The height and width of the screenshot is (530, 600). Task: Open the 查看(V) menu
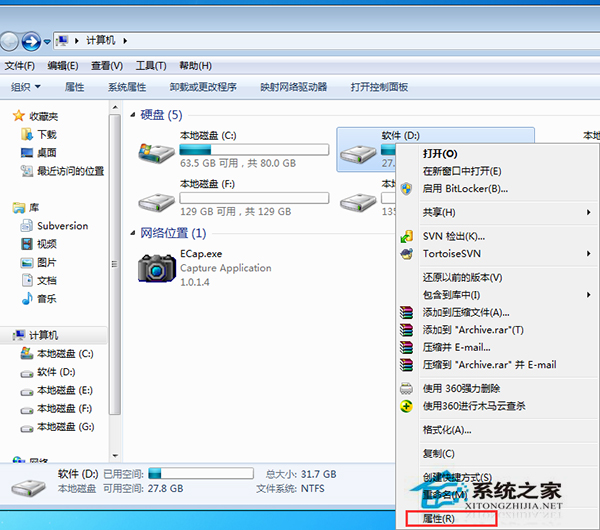(107, 66)
